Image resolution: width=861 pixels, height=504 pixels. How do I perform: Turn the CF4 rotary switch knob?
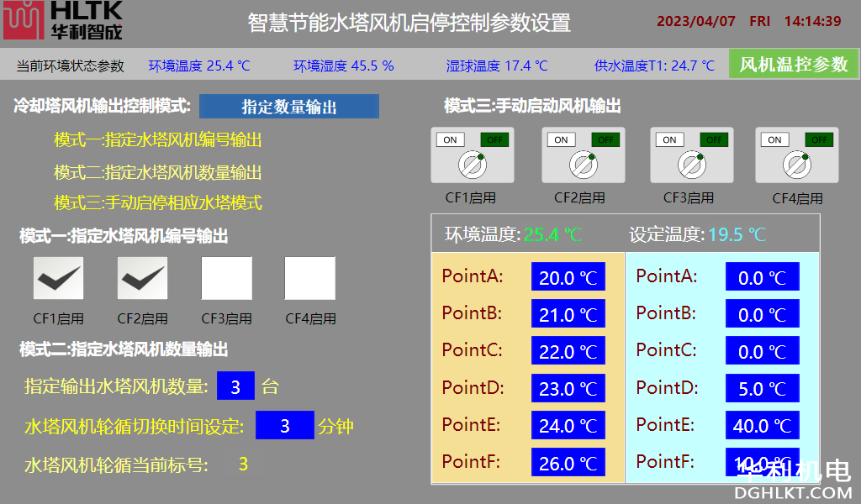tap(797, 165)
